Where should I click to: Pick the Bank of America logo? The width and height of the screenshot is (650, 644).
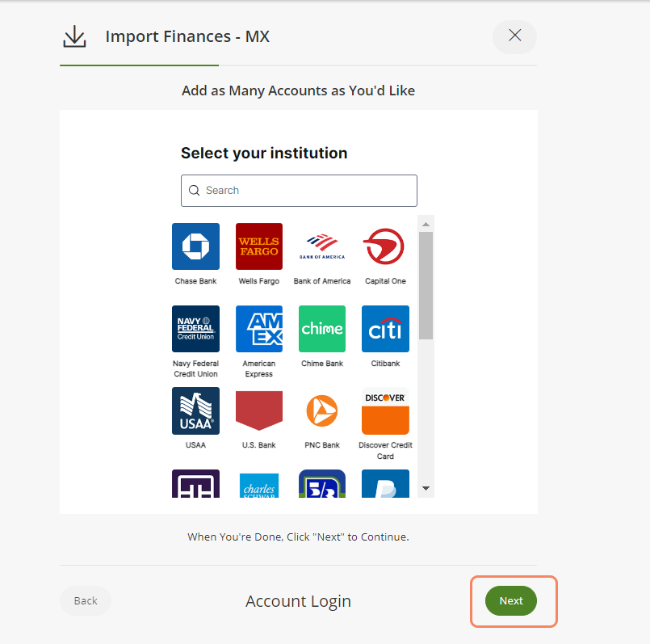click(x=322, y=246)
